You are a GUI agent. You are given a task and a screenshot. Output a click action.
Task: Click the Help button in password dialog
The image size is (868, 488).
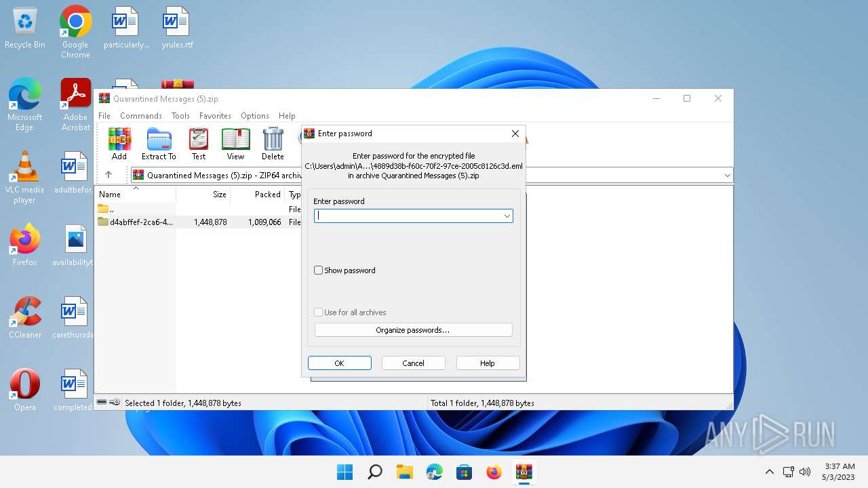(488, 363)
